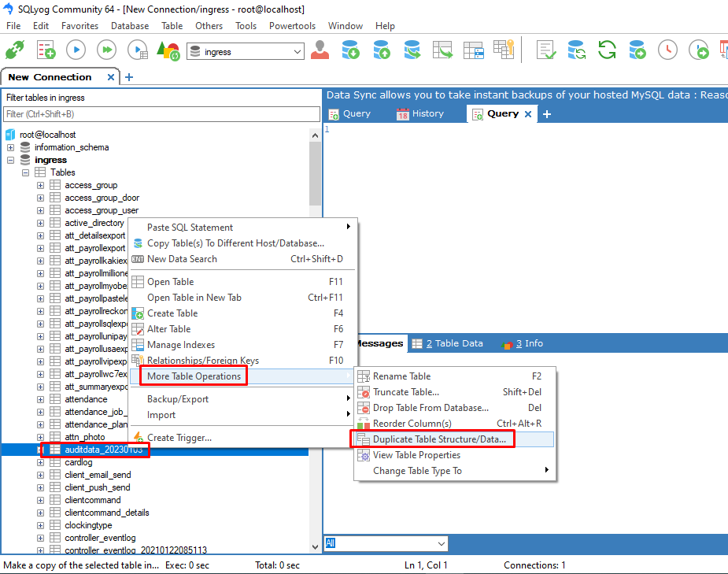Click the tree scrollbar up arrow
Image resolution: width=728 pixels, height=574 pixels.
point(316,135)
